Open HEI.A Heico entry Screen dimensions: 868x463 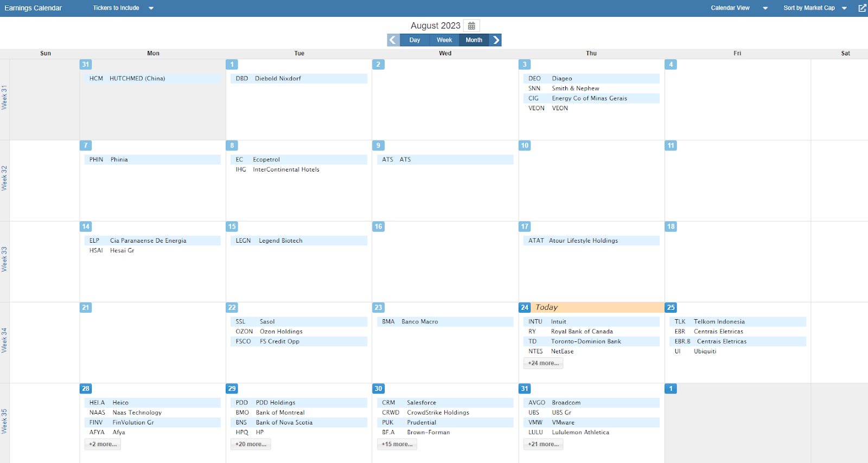152,403
